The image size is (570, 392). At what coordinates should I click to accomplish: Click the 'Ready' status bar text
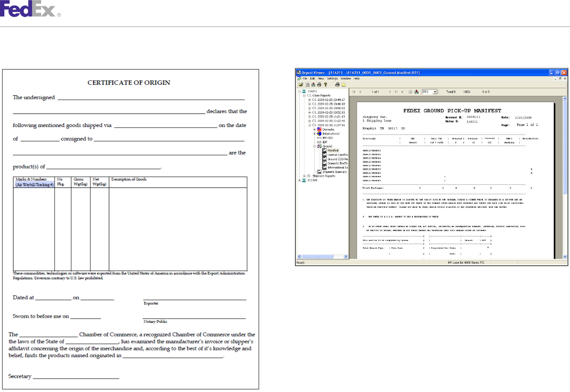(x=301, y=263)
